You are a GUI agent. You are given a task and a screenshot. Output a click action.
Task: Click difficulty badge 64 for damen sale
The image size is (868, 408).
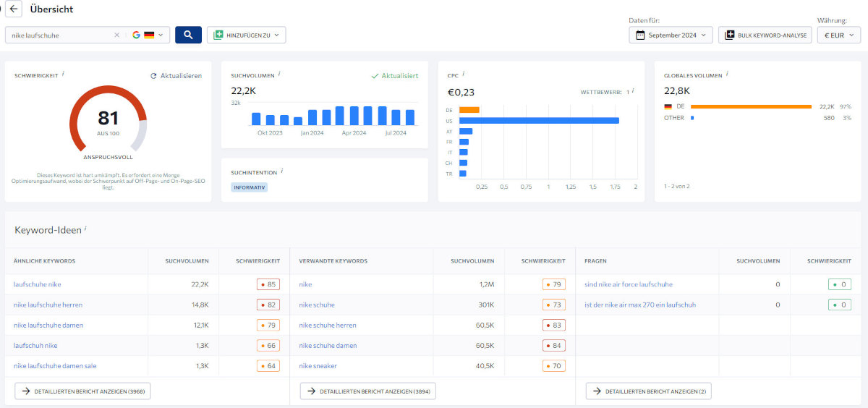coord(268,366)
